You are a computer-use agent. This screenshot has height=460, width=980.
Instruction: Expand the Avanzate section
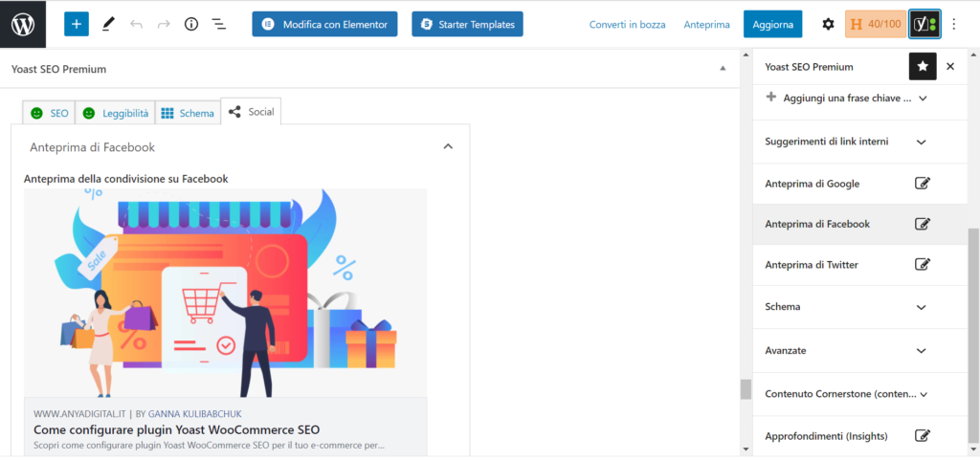pos(922,351)
